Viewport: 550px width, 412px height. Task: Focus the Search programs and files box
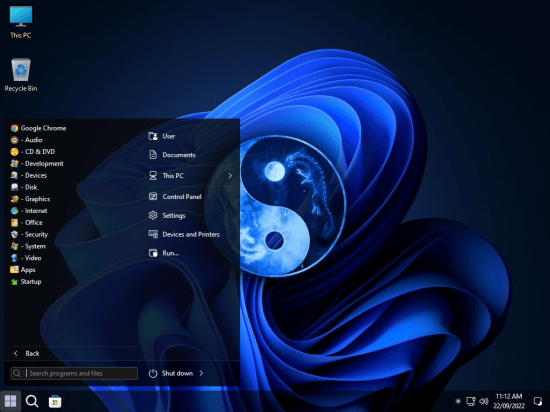pyautogui.click(x=74, y=373)
